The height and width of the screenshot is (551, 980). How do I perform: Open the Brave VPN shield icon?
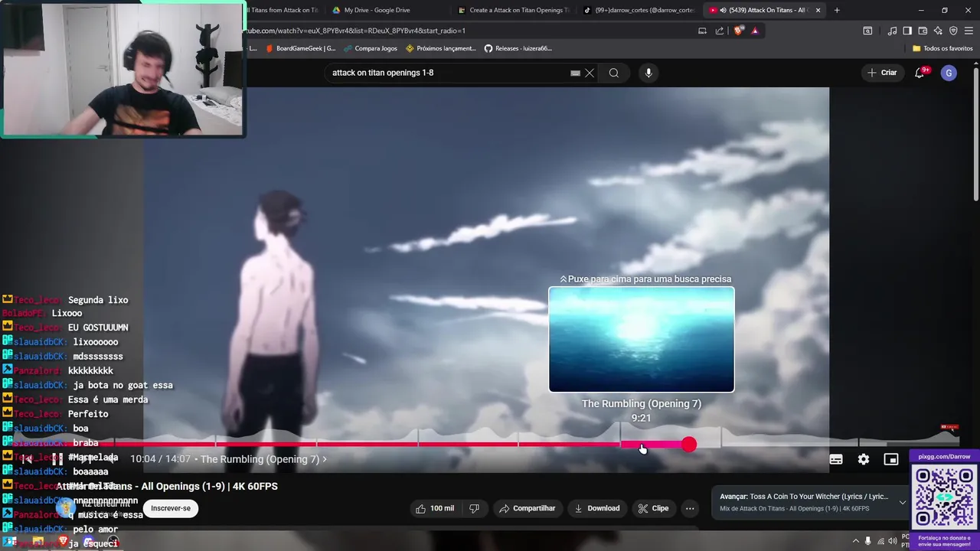pyautogui.click(x=953, y=31)
